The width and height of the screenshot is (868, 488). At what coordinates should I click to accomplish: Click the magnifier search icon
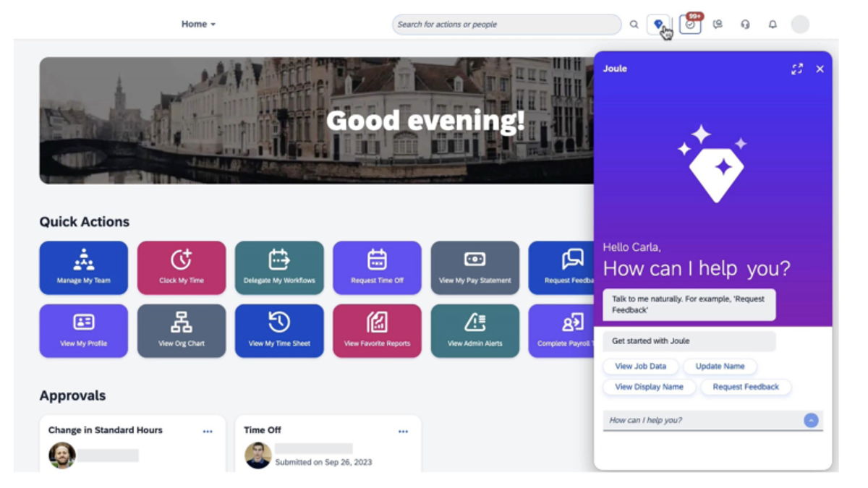click(634, 25)
